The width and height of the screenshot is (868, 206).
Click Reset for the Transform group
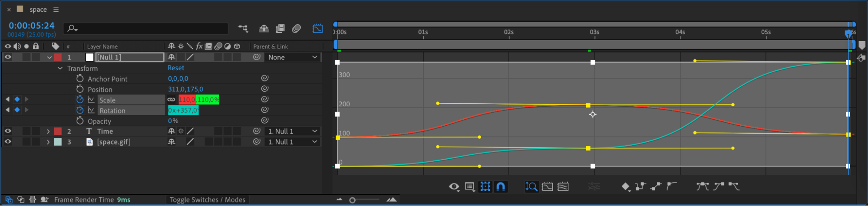pos(176,68)
